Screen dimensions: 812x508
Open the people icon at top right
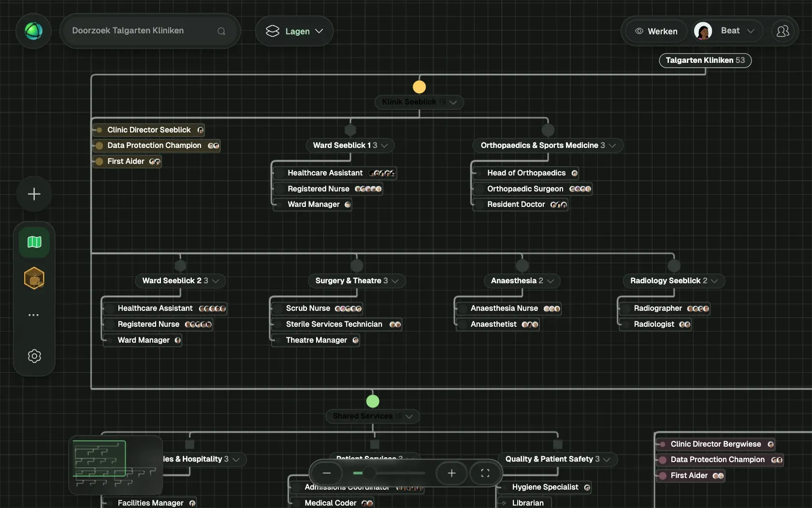tap(783, 31)
